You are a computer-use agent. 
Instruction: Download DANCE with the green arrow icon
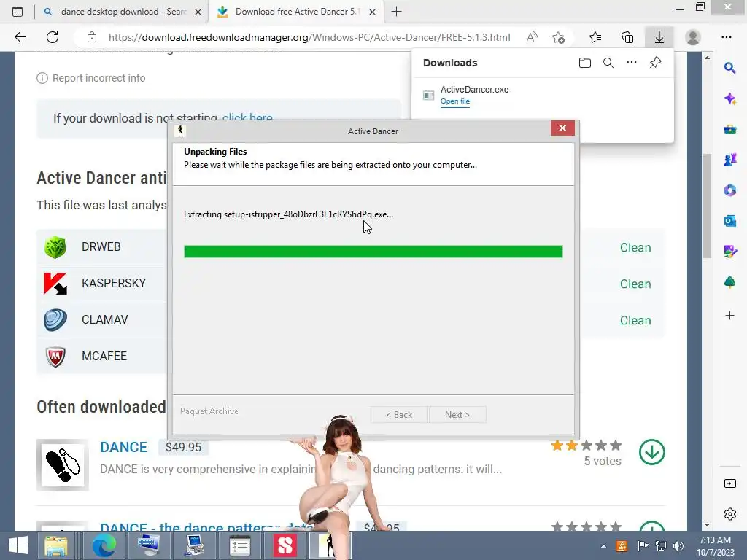tap(651, 452)
